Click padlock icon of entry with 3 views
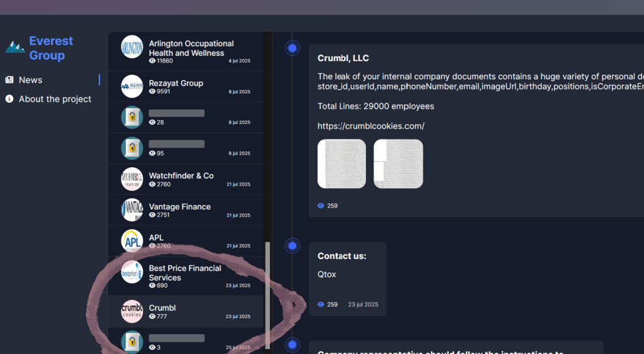This screenshot has height=354, width=644. [132, 341]
